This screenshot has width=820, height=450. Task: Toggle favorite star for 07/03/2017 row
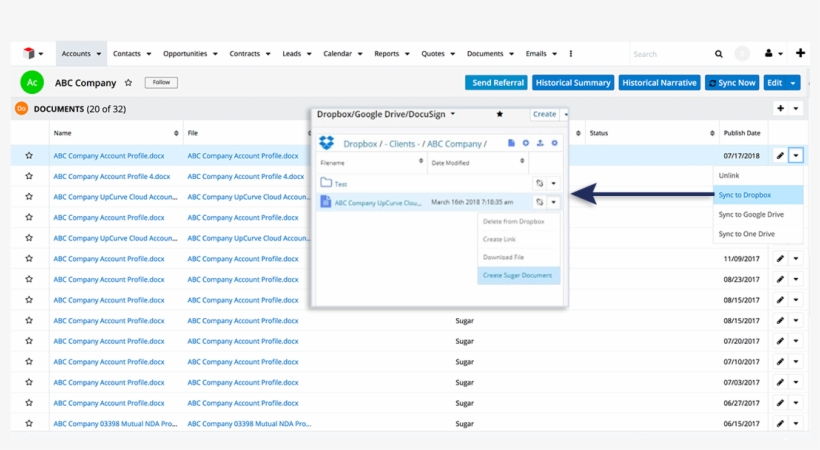pyautogui.click(x=29, y=382)
